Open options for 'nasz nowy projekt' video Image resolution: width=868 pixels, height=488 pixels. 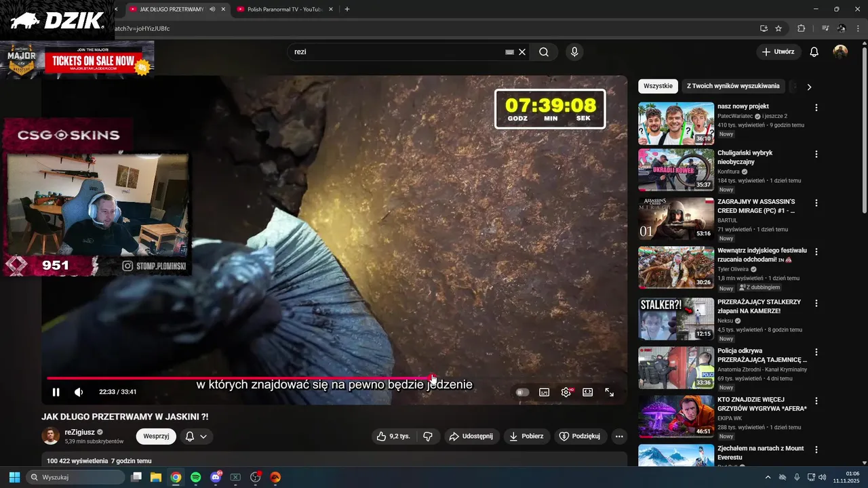pos(816,107)
